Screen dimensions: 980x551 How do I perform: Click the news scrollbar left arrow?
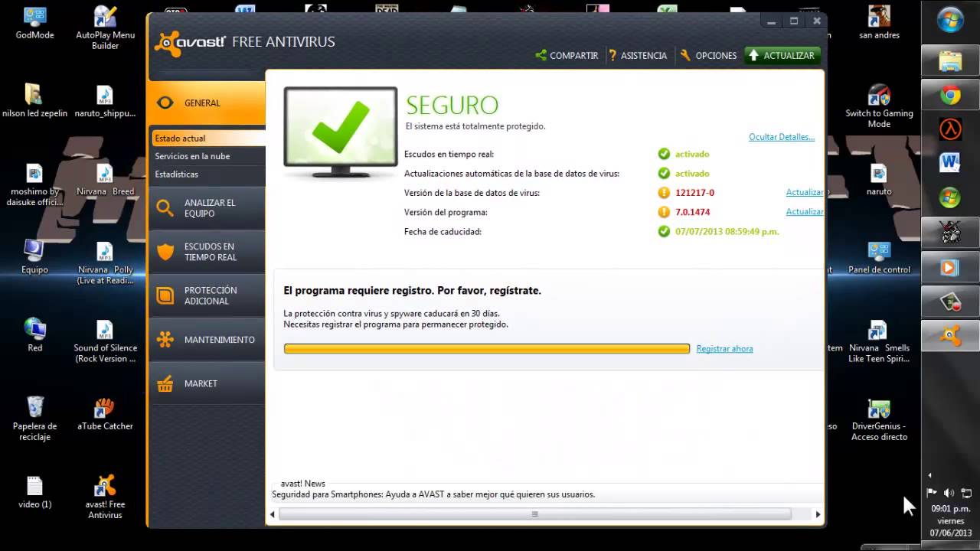click(x=273, y=514)
